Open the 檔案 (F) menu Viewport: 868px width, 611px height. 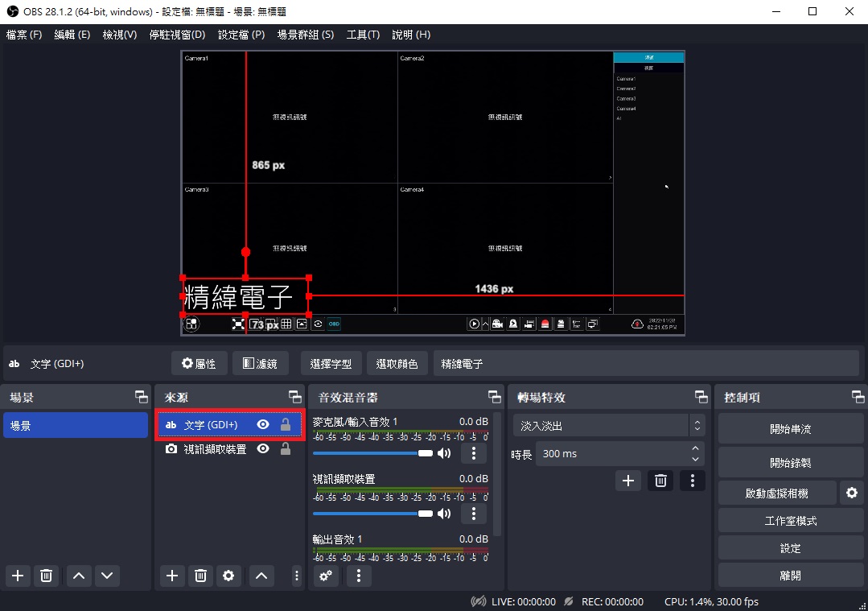24,35
